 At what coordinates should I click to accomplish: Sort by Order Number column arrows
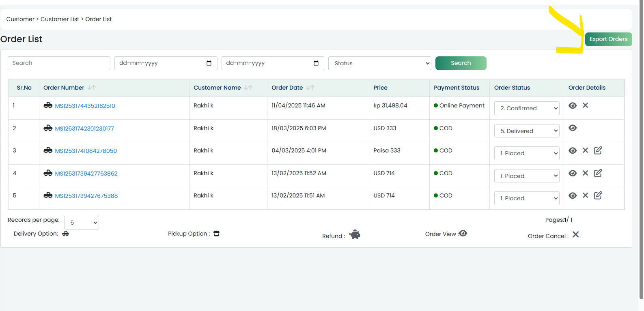click(x=92, y=88)
